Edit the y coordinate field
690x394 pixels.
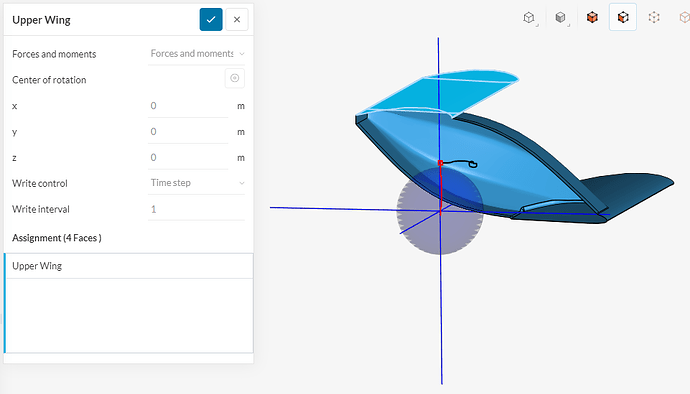click(x=188, y=132)
